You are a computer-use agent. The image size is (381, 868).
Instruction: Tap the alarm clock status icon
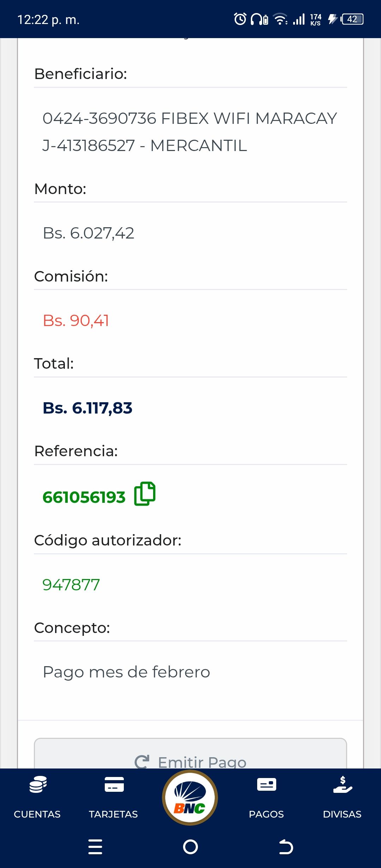240,19
